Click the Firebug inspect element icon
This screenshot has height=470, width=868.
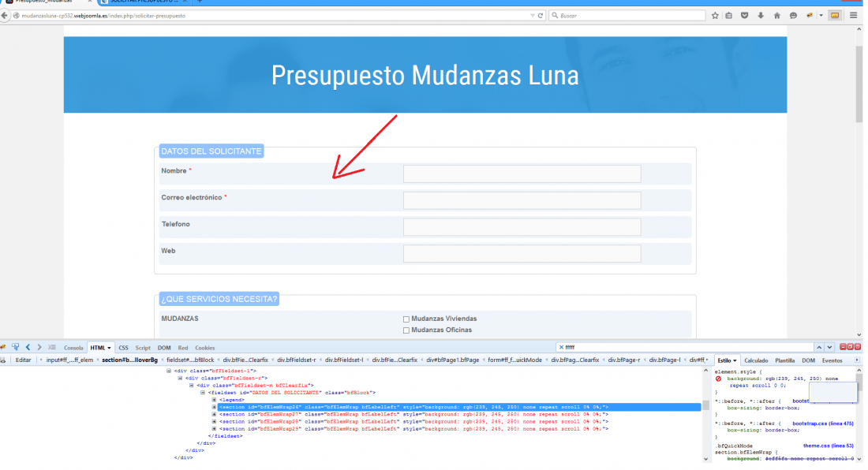[x=15, y=347]
